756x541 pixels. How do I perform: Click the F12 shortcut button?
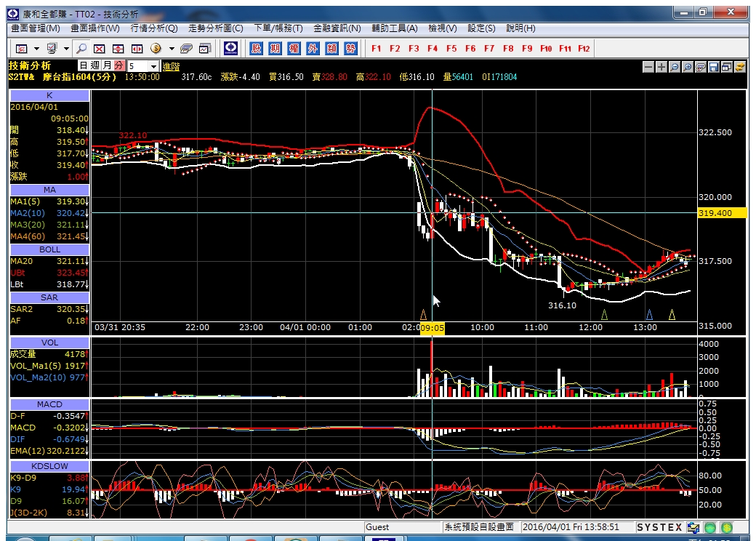pos(584,48)
